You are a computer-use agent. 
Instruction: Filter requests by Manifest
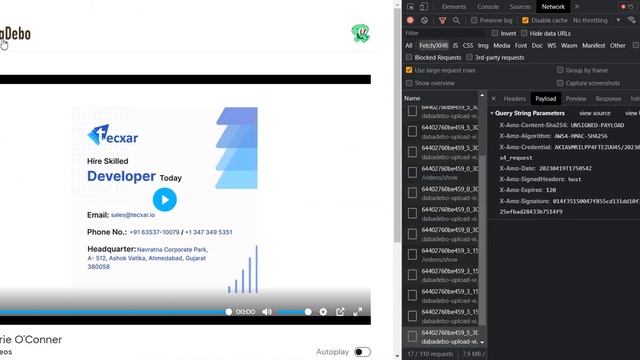point(593,45)
